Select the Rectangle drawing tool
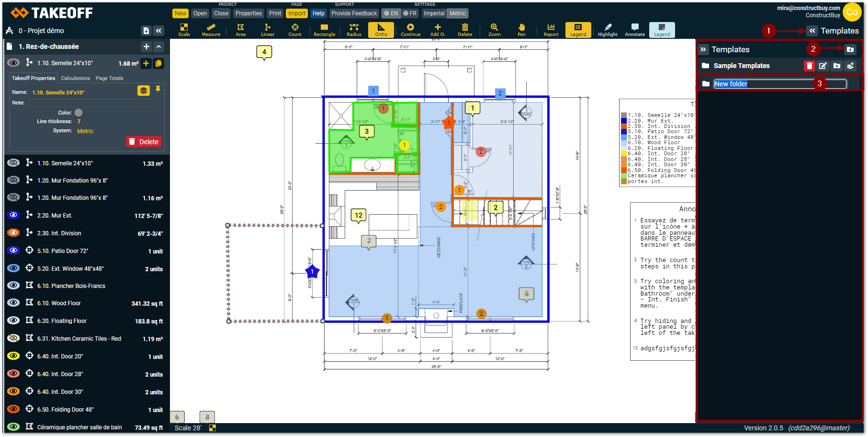Viewport: 868px width, 437px height. [x=324, y=30]
